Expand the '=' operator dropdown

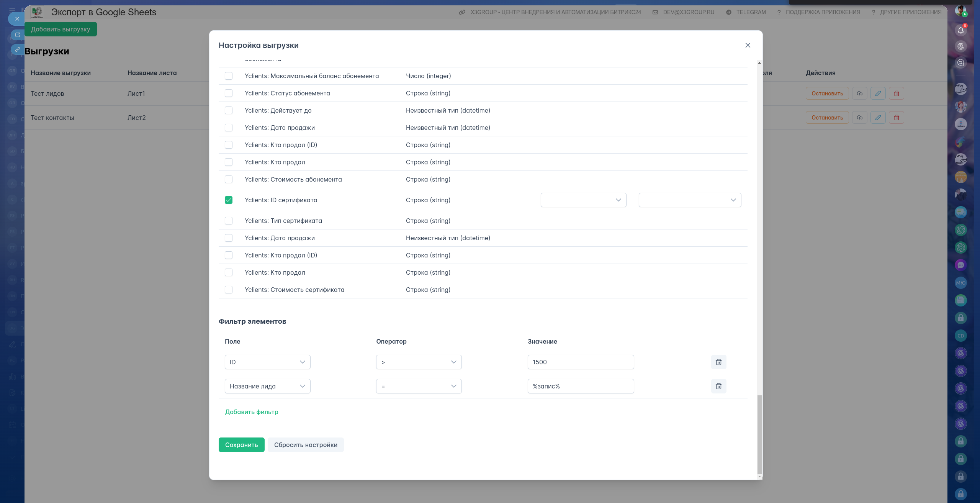tap(419, 386)
